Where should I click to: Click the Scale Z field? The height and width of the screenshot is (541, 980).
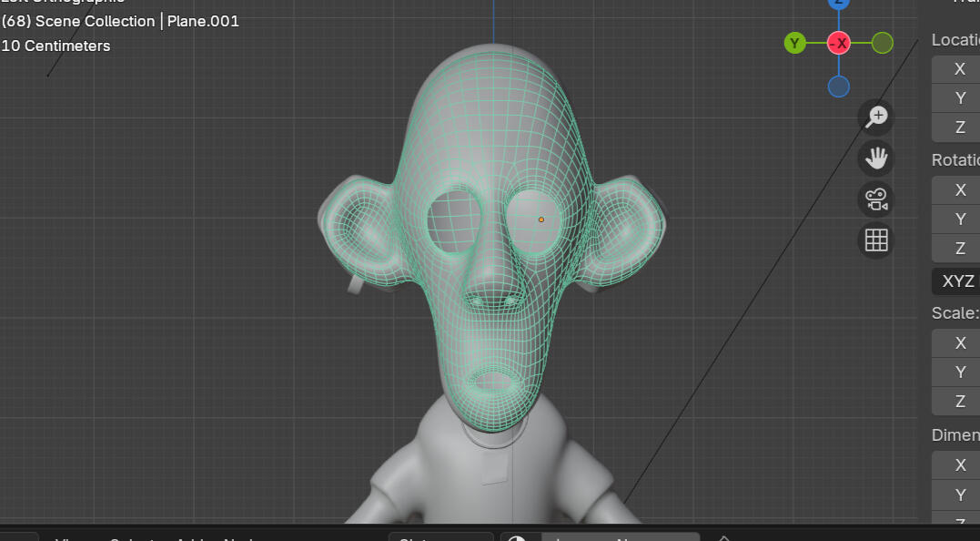(x=957, y=402)
